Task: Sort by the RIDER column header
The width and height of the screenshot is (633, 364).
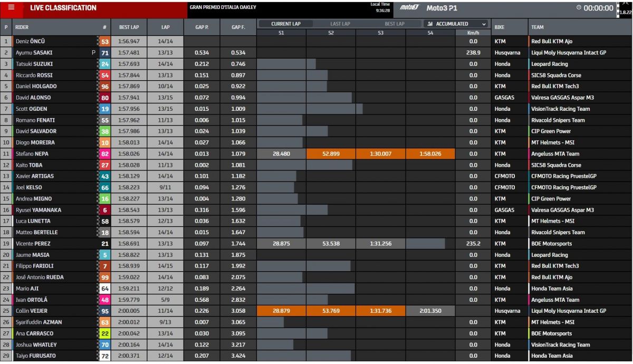Action: [22, 27]
